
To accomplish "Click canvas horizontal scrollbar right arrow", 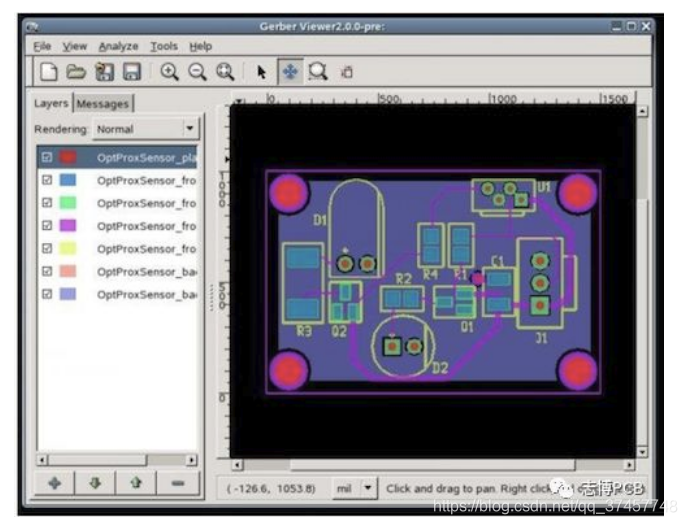I will point(630,465).
